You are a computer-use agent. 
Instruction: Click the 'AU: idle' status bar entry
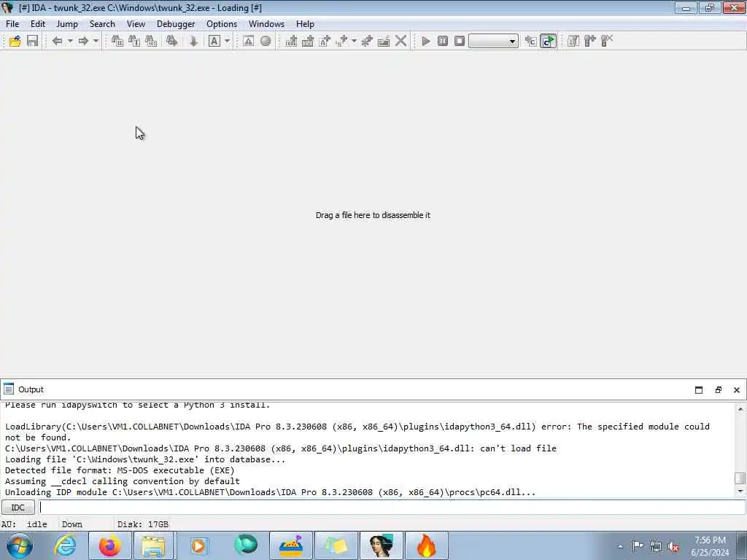pyautogui.click(x=24, y=524)
